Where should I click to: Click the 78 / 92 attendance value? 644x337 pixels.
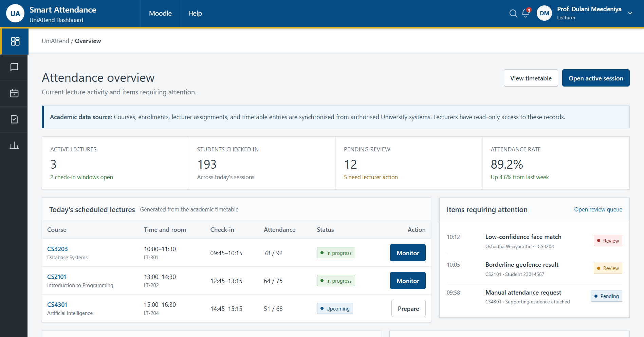pyautogui.click(x=273, y=253)
